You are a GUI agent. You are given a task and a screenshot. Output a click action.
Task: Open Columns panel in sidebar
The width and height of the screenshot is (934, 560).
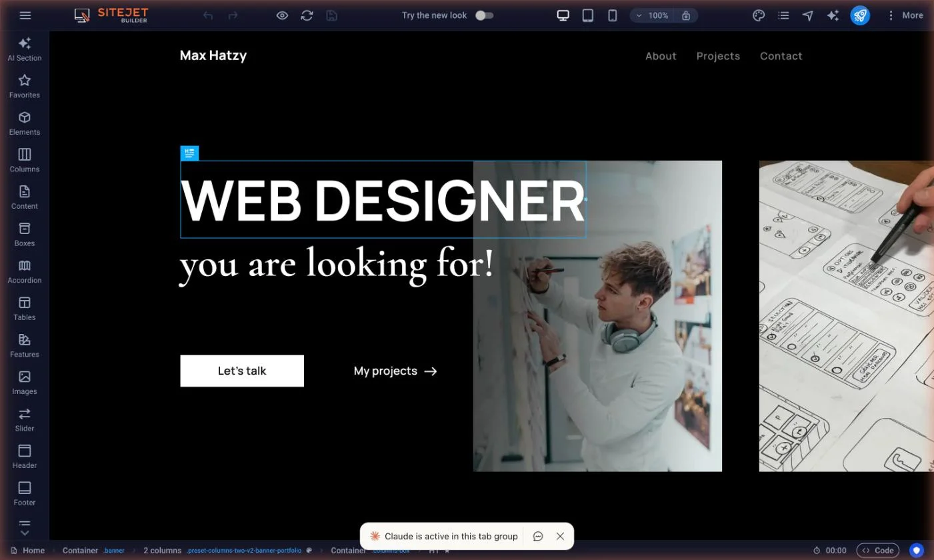(25, 161)
